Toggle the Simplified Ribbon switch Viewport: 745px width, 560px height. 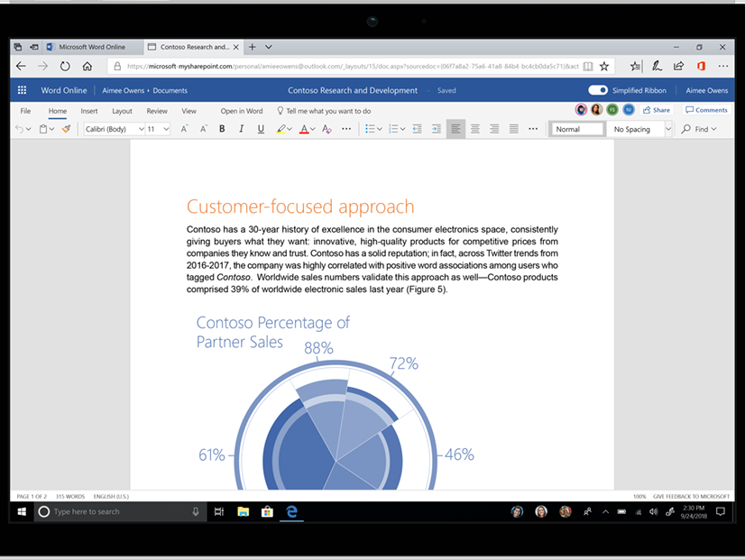(x=598, y=90)
